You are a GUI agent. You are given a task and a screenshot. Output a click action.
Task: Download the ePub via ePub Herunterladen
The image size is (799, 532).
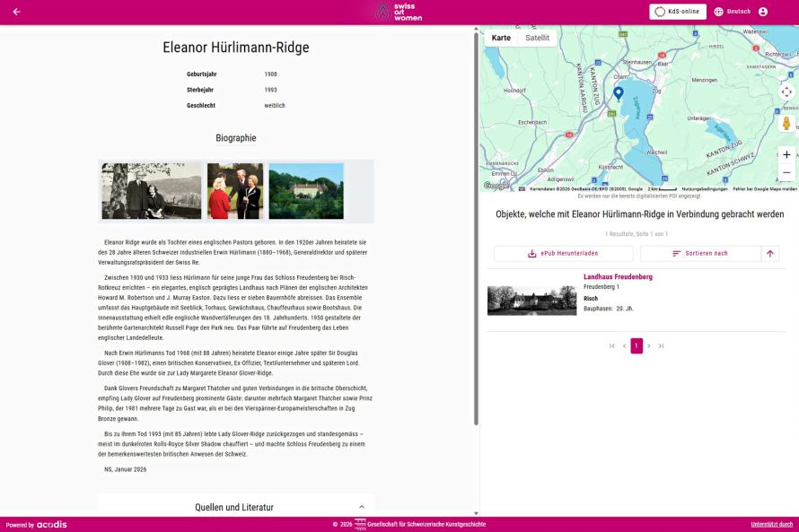[563, 254]
